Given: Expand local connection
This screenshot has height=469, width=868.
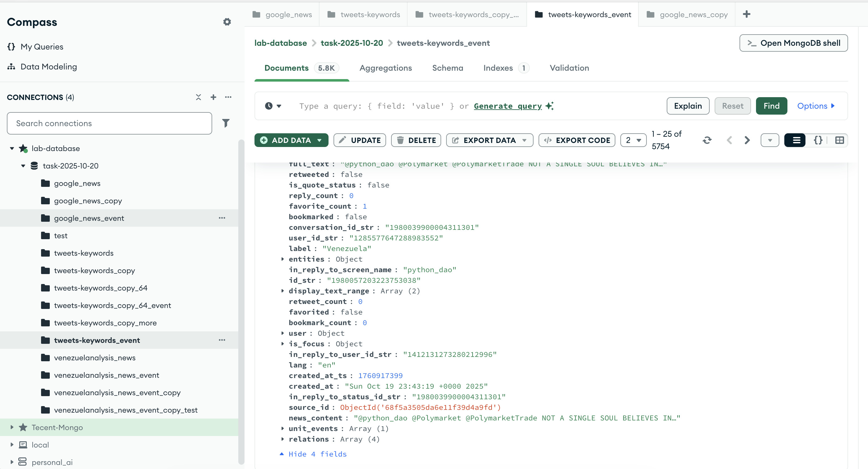Looking at the screenshot, I should tap(12, 445).
